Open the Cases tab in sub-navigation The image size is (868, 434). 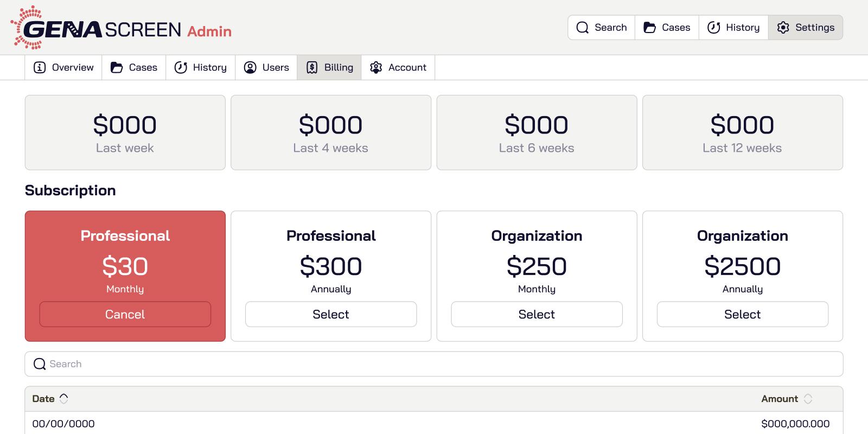[x=134, y=67]
